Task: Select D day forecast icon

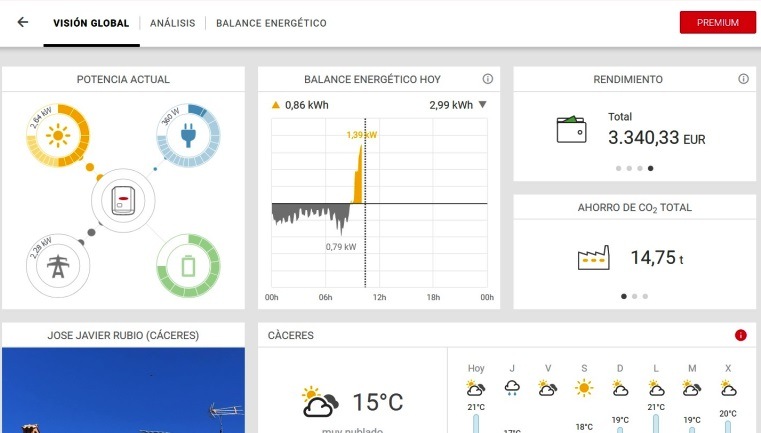Action: pos(620,388)
